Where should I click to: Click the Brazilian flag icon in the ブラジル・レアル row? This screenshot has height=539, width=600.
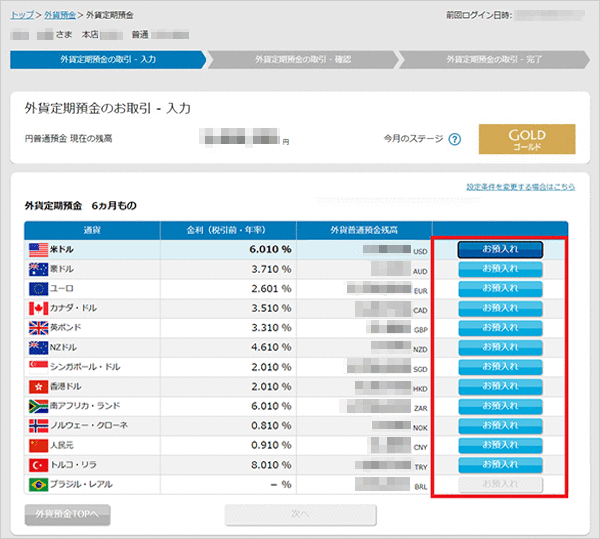[x=38, y=485]
